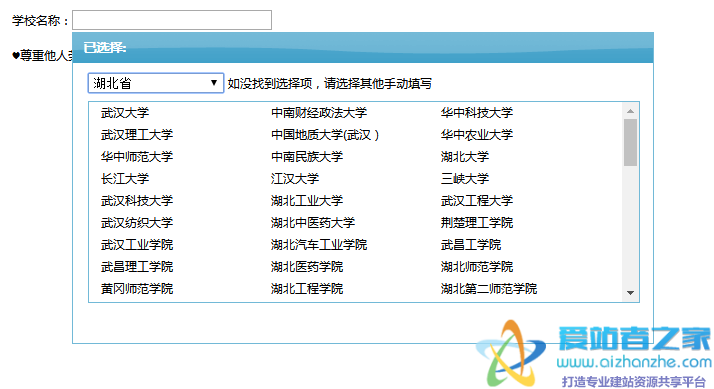
Task: Click scrollbar up arrow in school list
Action: 630,111
